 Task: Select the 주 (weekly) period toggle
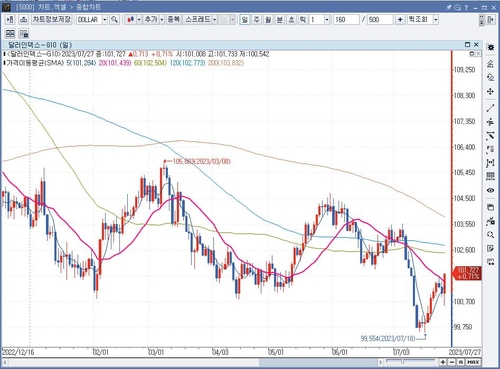(256, 20)
